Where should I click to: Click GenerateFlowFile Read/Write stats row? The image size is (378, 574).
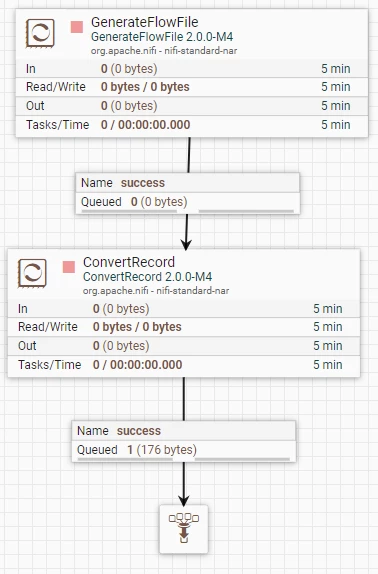tap(192, 87)
